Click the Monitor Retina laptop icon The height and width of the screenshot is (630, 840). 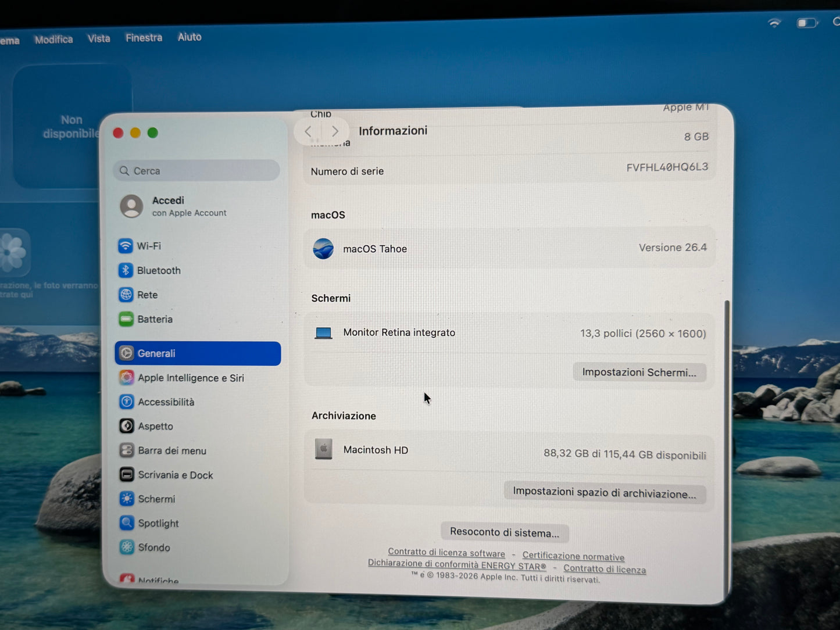(x=323, y=333)
